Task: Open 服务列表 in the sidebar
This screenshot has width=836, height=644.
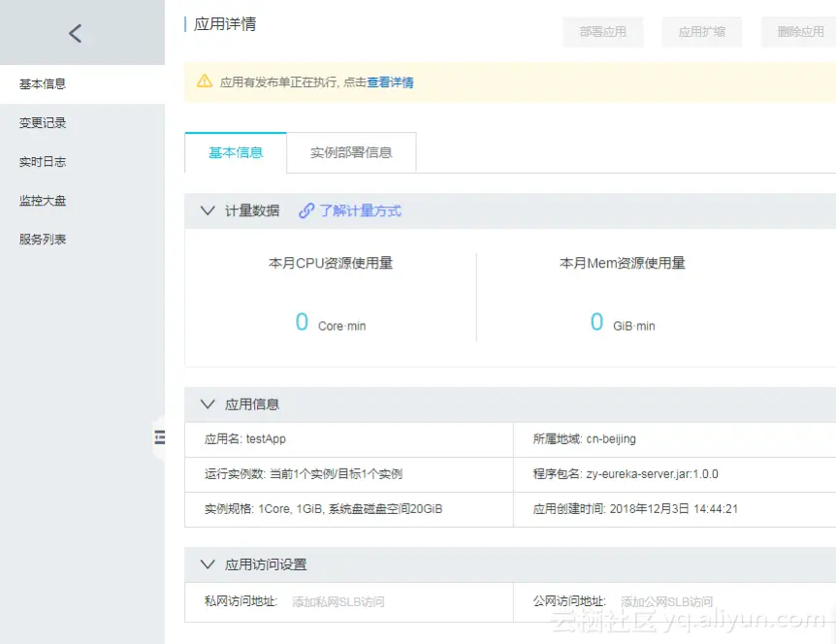Action: (x=82, y=240)
